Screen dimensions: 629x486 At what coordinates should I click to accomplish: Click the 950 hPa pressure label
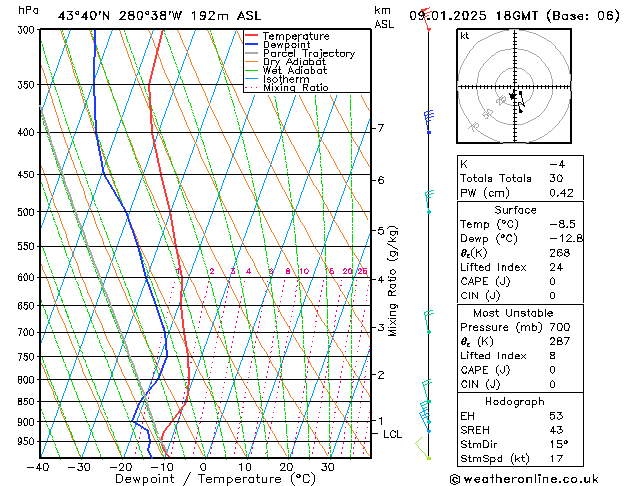point(28,441)
